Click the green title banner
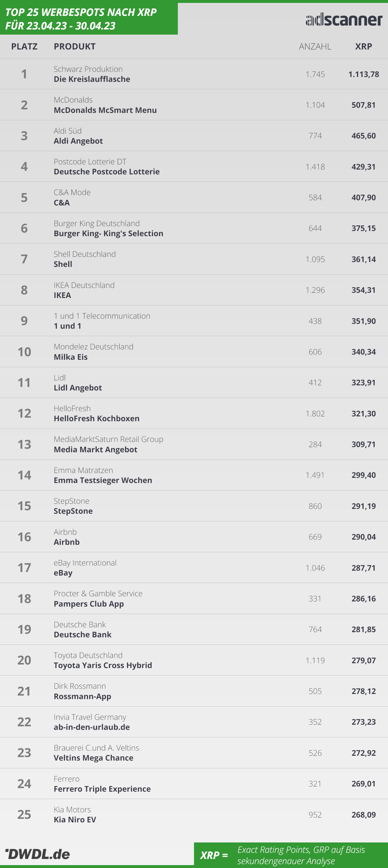The width and height of the screenshot is (388, 868). [x=88, y=19]
